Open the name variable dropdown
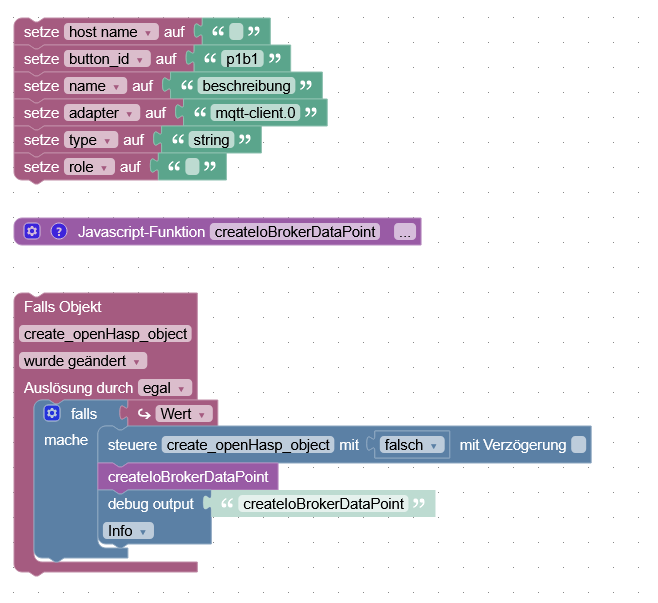The height and width of the screenshot is (603, 658). click(95, 86)
